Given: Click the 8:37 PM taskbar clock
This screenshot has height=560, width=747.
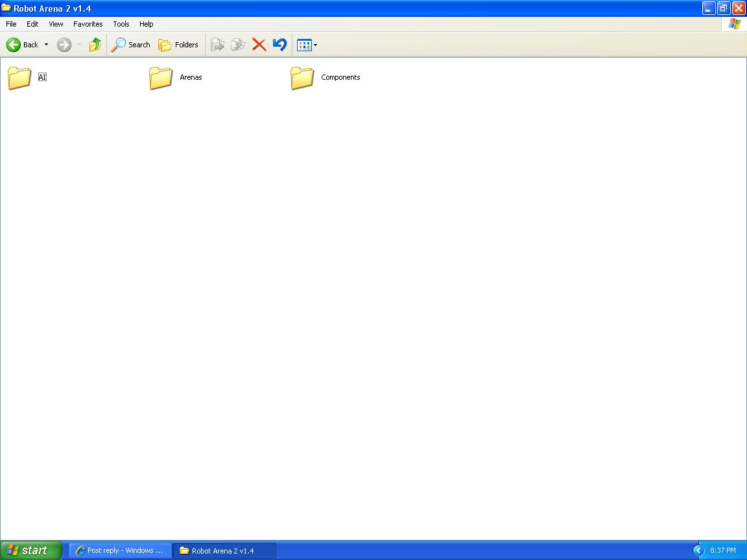Looking at the screenshot, I should [723, 550].
